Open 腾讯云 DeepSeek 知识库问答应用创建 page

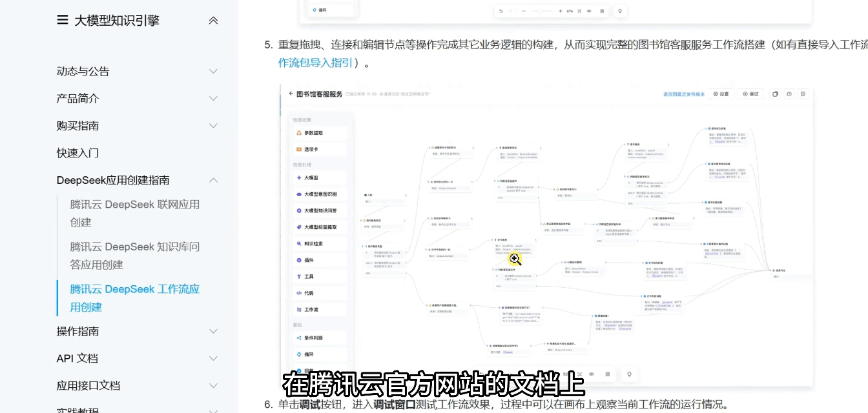[x=135, y=256]
